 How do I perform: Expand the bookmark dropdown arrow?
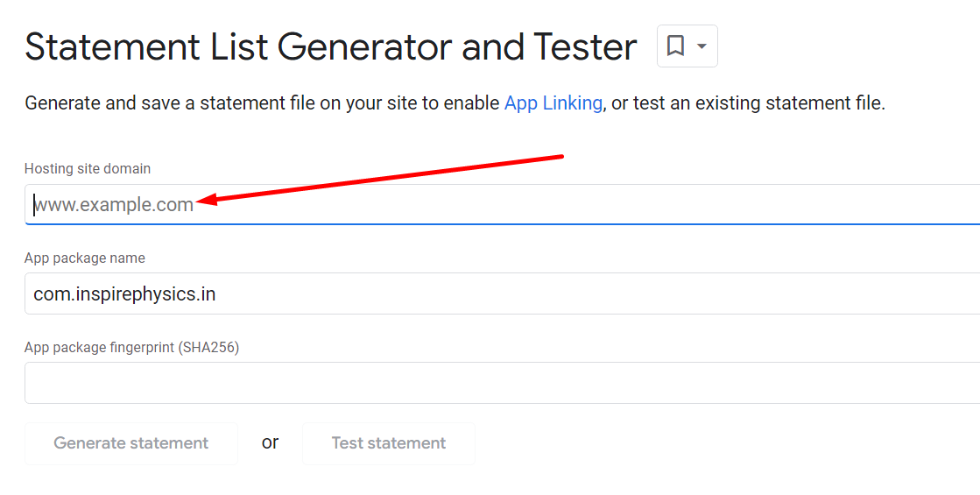pyautogui.click(x=702, y=46)
